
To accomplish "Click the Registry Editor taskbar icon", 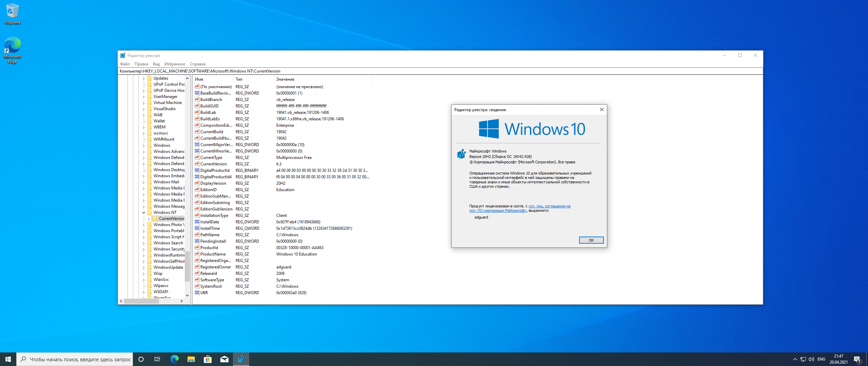I will (241, 359).
